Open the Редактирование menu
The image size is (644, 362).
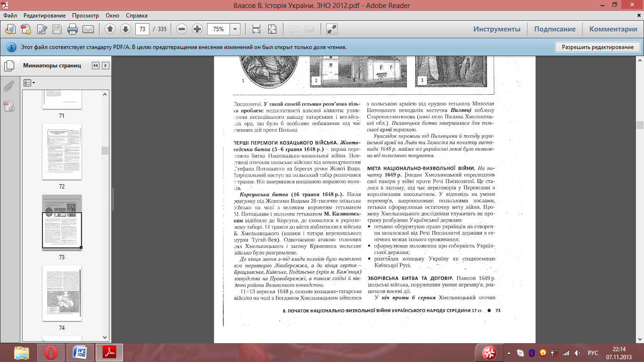(x=45, y=16)
